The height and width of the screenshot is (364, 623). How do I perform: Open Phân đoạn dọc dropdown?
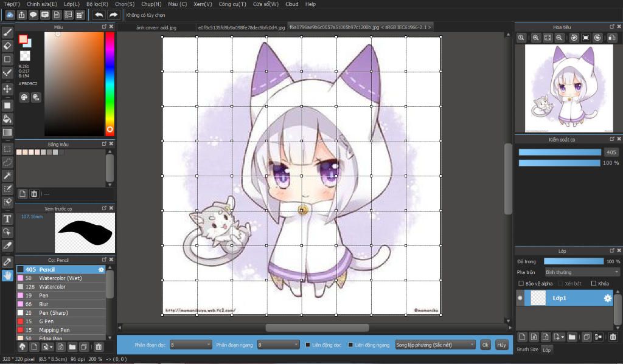[x=190, y=345]
